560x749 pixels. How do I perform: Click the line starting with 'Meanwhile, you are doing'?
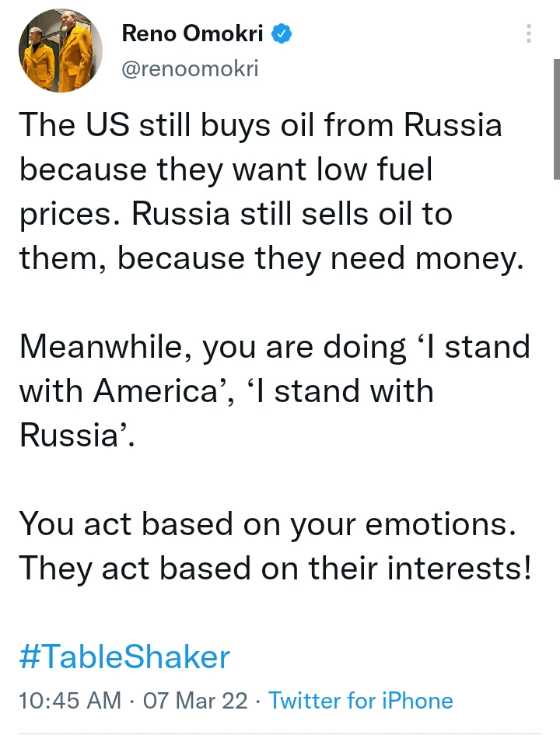[274, 347]
